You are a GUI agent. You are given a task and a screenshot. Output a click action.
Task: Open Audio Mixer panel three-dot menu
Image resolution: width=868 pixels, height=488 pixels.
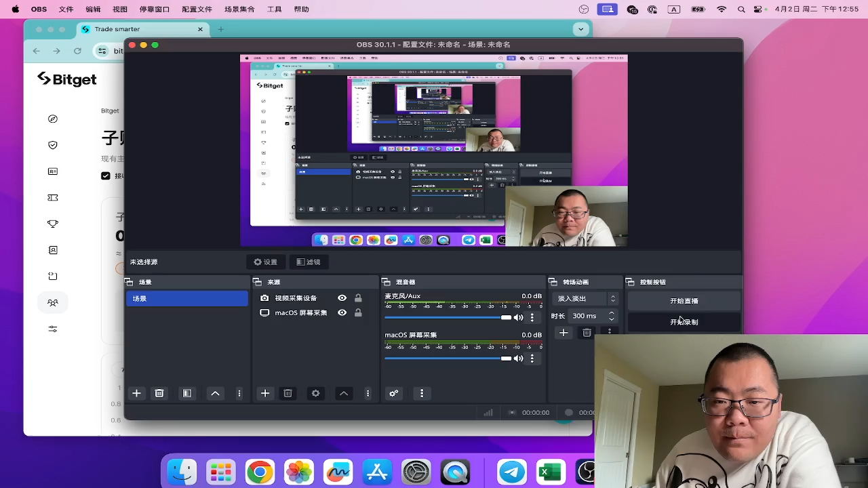[x=422, y=393]
